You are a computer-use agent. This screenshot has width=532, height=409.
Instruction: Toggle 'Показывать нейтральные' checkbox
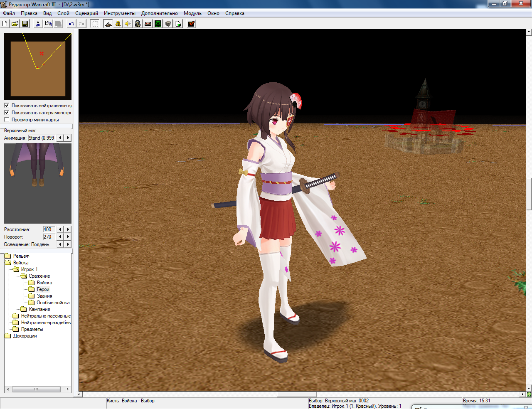point(7,106)
